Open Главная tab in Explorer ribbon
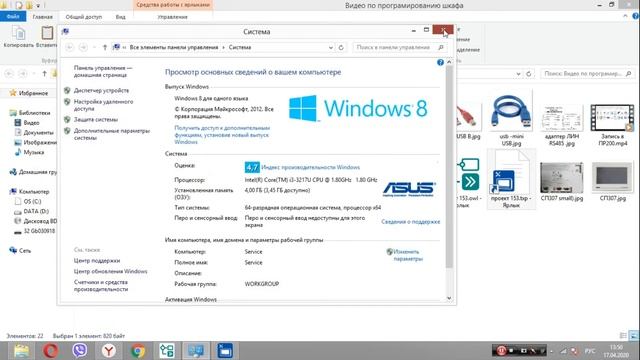 pos(42,17)
